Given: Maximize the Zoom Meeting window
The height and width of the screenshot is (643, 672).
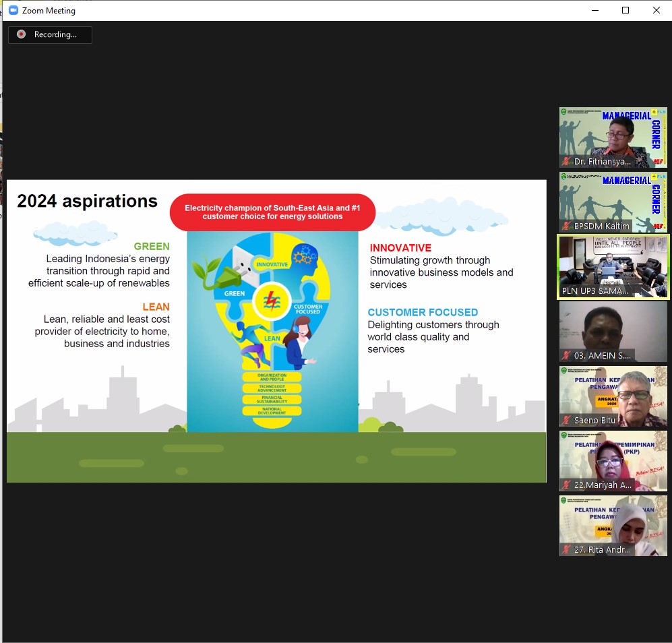Looking at the screenshot, I should tap(625, 10).
